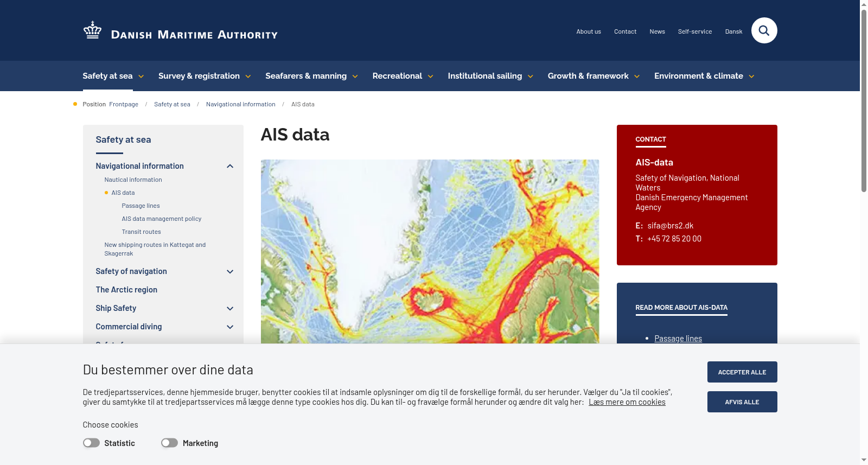The height and width of the screenshot is (465, 868).
Task: Open Passage lines link in Read more box
Action: click(x=678, y=339)
